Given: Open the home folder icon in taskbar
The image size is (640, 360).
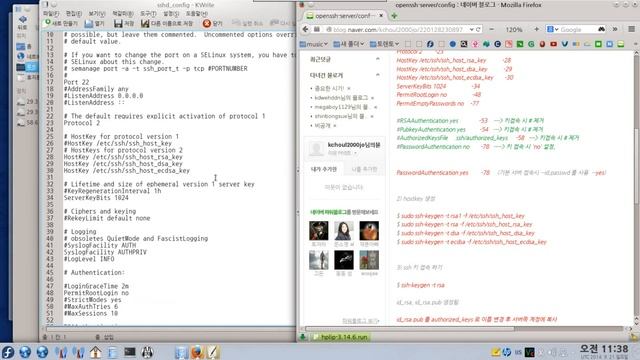Looking at the screenshot, I should [96, 352].
